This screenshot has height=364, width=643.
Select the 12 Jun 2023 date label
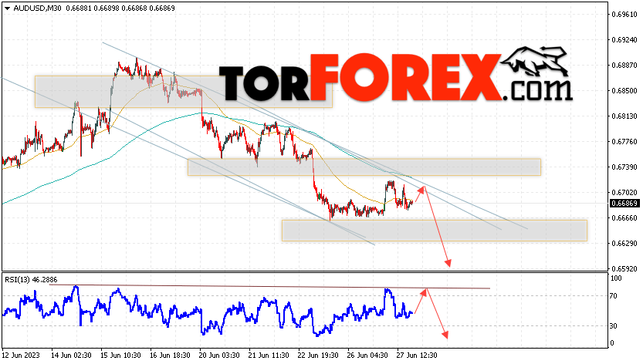click(x=21, y=355)
